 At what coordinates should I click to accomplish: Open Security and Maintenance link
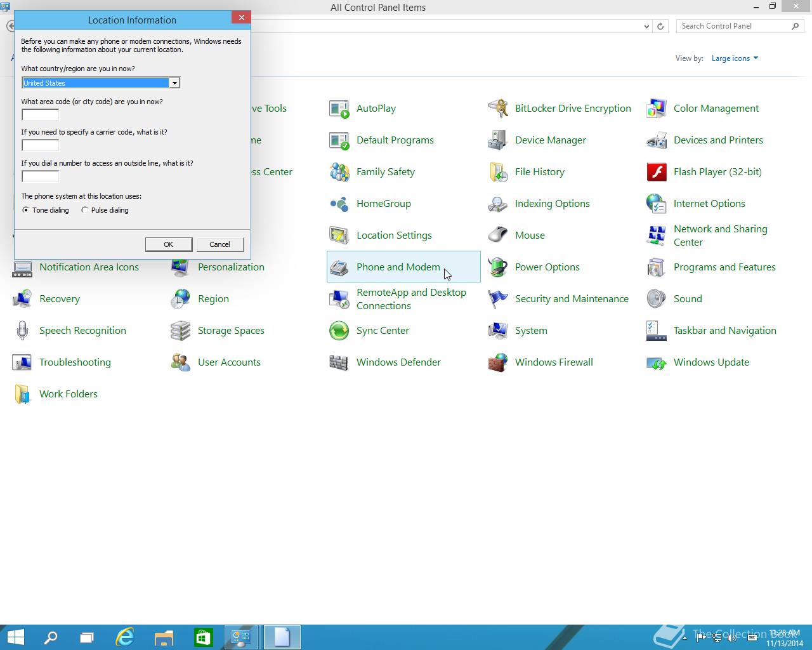572,299
